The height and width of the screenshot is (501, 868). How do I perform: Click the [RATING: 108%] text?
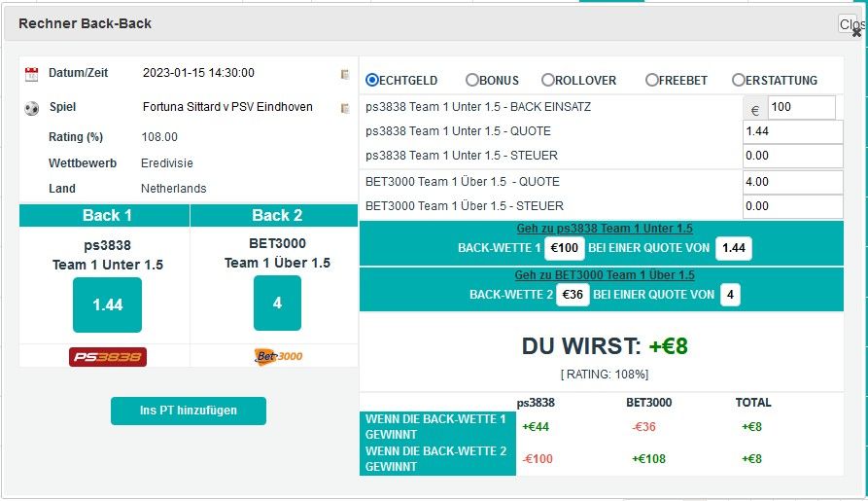[605, 375]
